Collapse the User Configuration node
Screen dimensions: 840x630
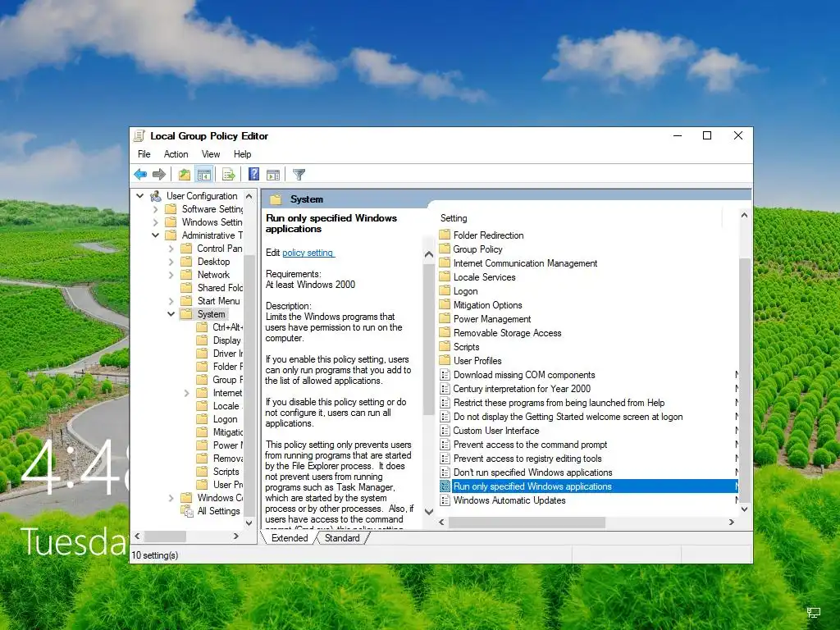click(x=139, y=196)
